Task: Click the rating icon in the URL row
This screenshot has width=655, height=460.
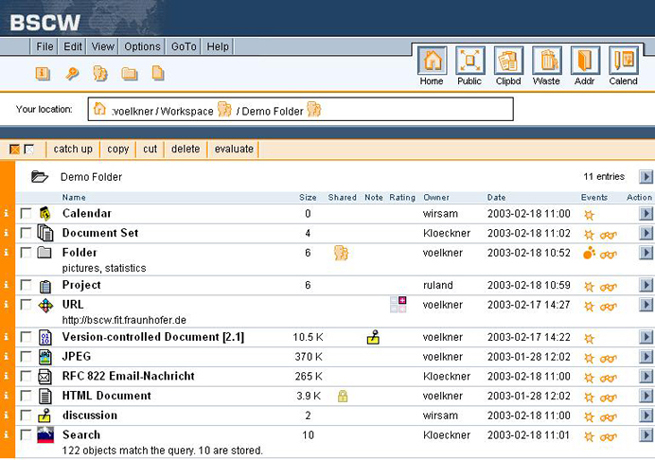Action: (398, 304)
